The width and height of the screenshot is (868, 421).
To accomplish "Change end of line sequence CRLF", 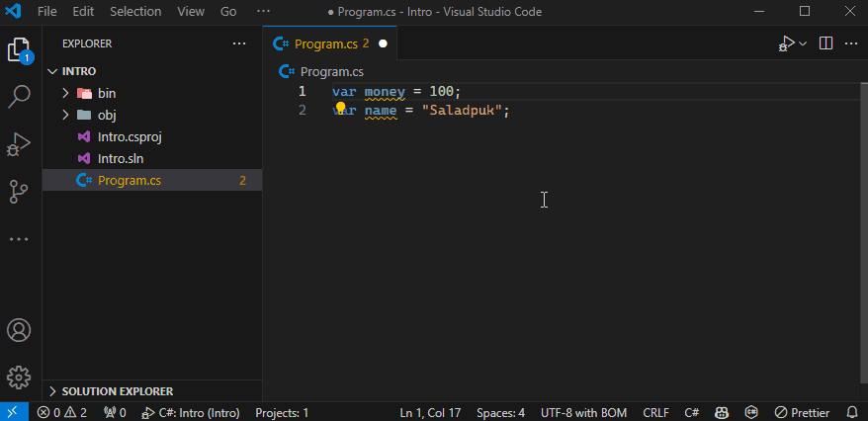I will click(x=656, y=413).
